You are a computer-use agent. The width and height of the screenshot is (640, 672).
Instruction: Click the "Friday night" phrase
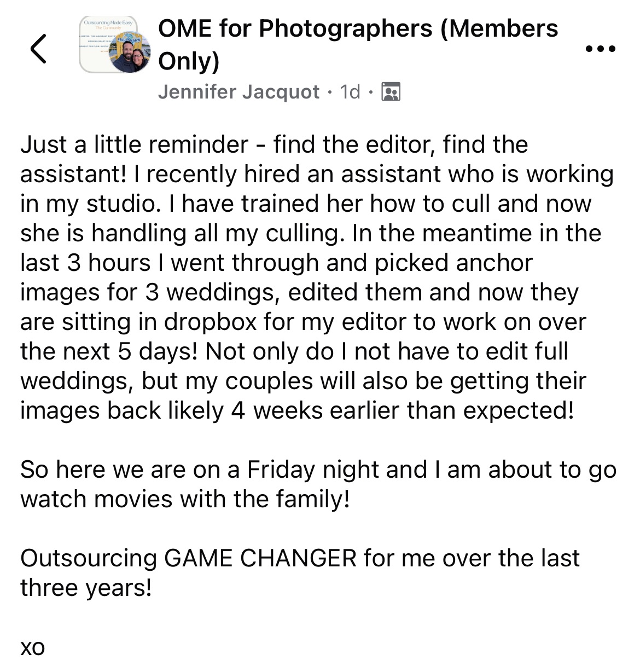tap(336, 470)
